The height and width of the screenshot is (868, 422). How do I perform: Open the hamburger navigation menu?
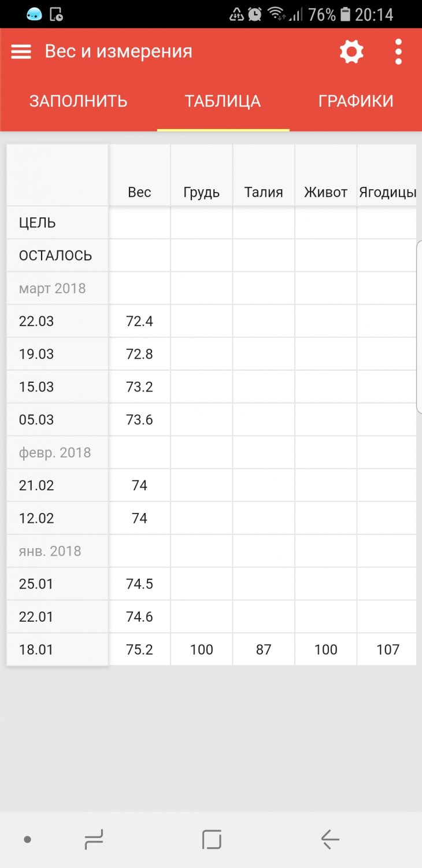coord(21,52)
